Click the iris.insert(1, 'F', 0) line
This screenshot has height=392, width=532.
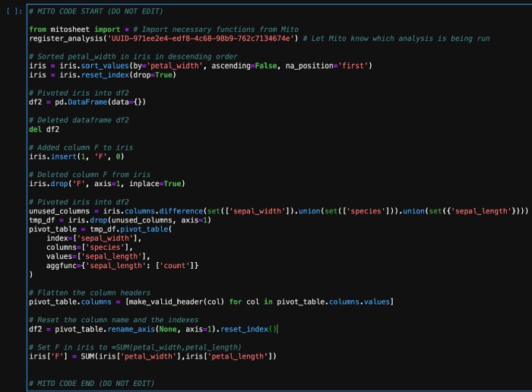(x=77, y=156)
